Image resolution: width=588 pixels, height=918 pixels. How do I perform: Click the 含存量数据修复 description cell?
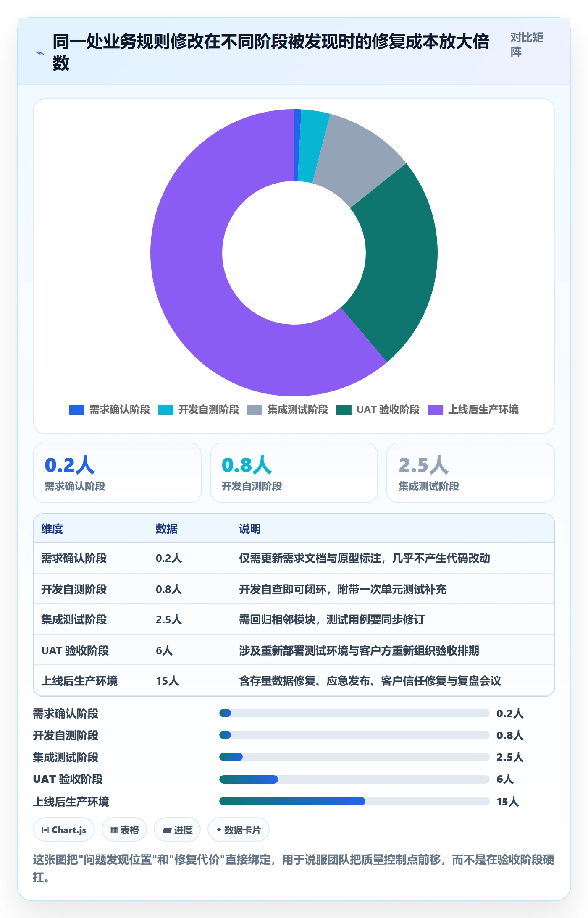[370, 681]
